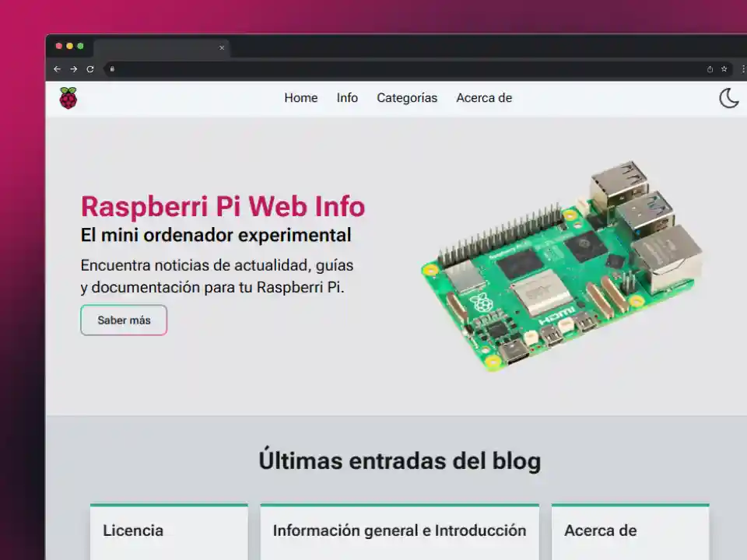747x560 pixels.
Task: Click the browser forward arrow
Action: pyautogui.click(x=73, y=69)
